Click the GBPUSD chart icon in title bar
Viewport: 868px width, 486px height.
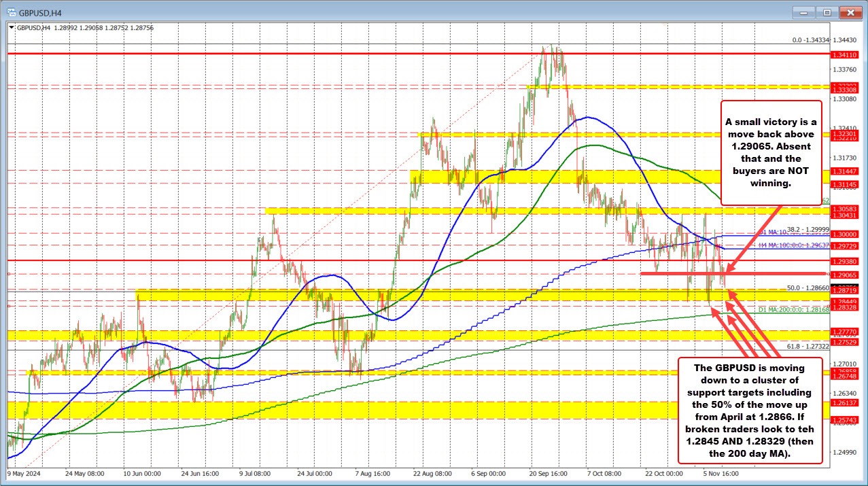pos(12,12)
